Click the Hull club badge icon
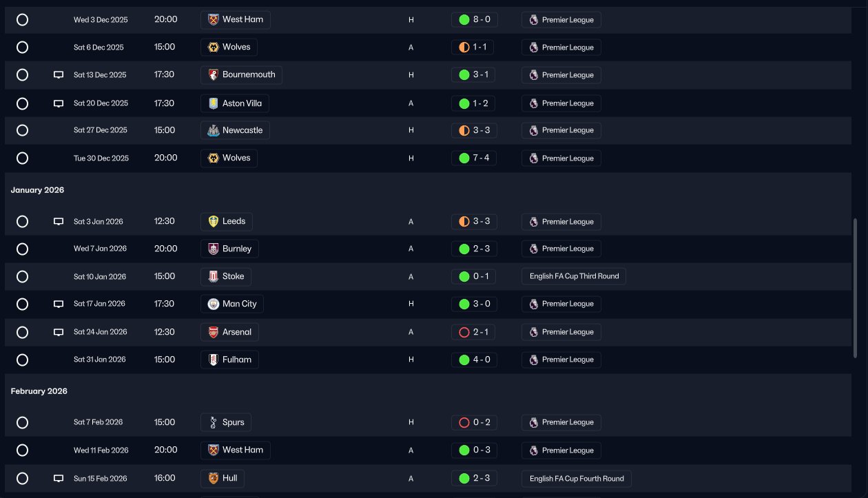 213,478
